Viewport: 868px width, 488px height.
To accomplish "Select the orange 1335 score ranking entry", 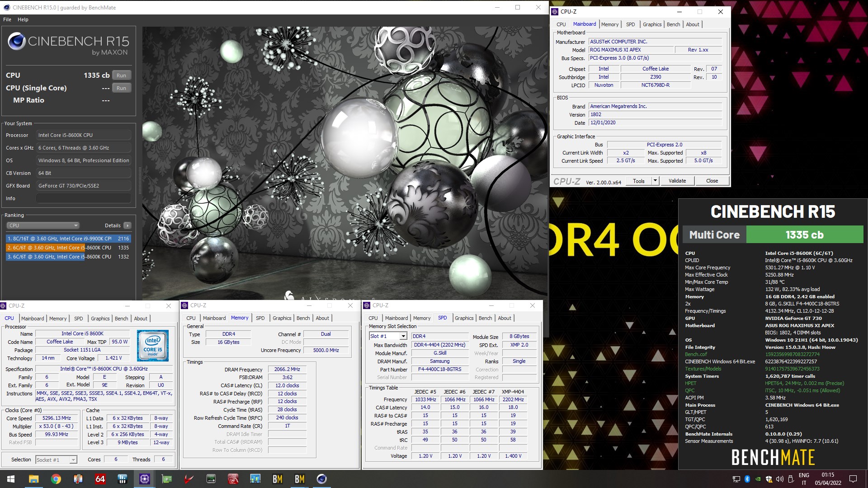I will [68, 248].
